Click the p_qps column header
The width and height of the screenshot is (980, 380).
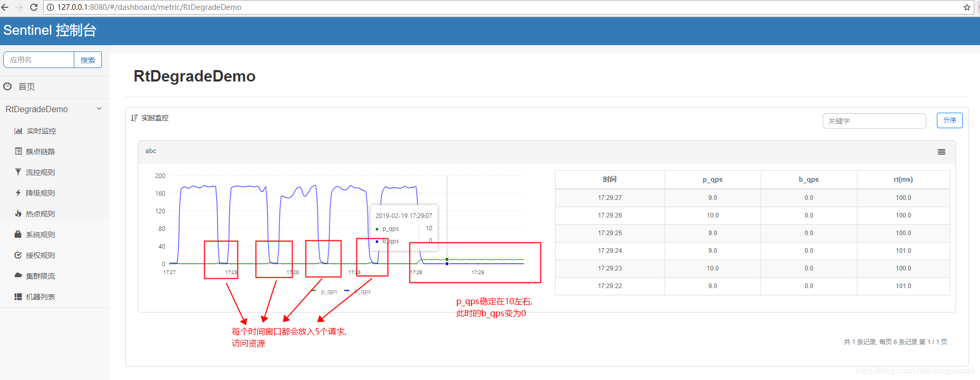712,180
